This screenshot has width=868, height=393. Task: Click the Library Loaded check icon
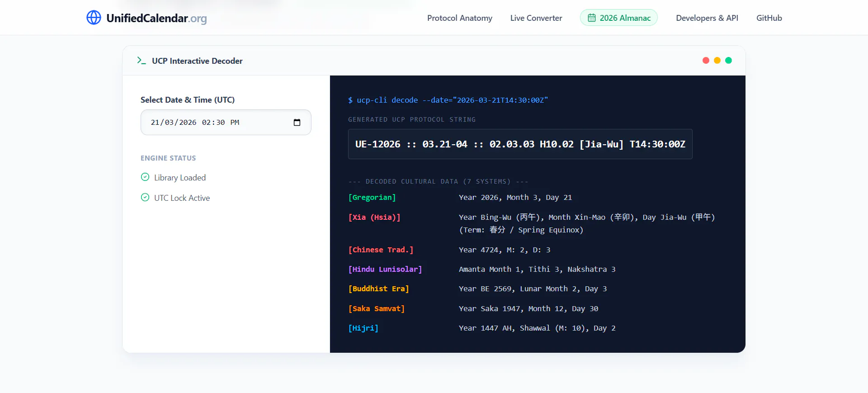(x=145, y=177)
